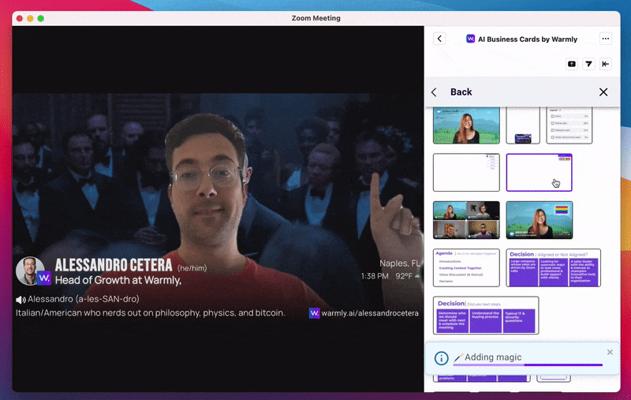Select the purple-highlighted blank thumbnail
Image resolution: width=631 pixels, height=400 pixels.
(539, 172)
